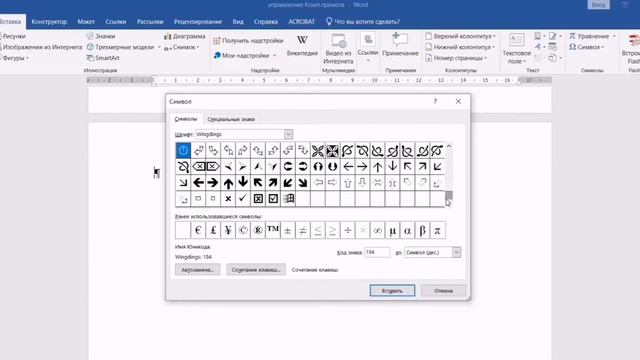Click the Автозамена button
Image resolution: width=640 pixels, height=360 pixels.
click(198, 270)
